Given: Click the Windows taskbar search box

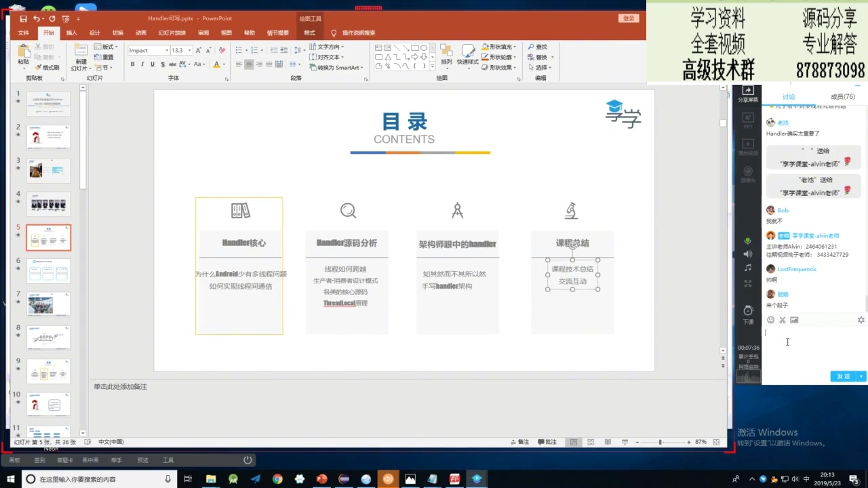Looking at the screenshot, I should click(100, 479).
